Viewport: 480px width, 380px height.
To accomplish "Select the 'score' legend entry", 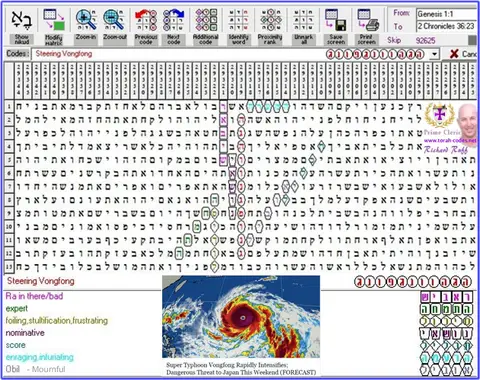I will 15,345.
